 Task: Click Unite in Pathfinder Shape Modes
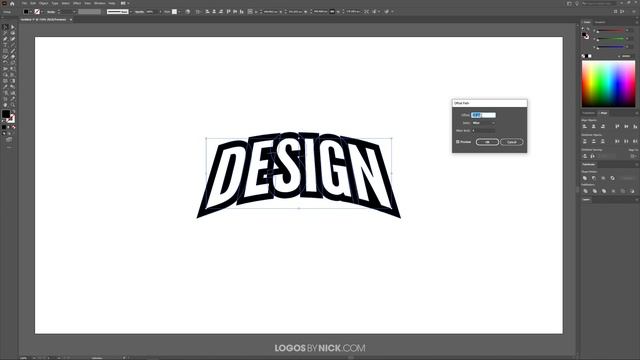click(585, 178)
